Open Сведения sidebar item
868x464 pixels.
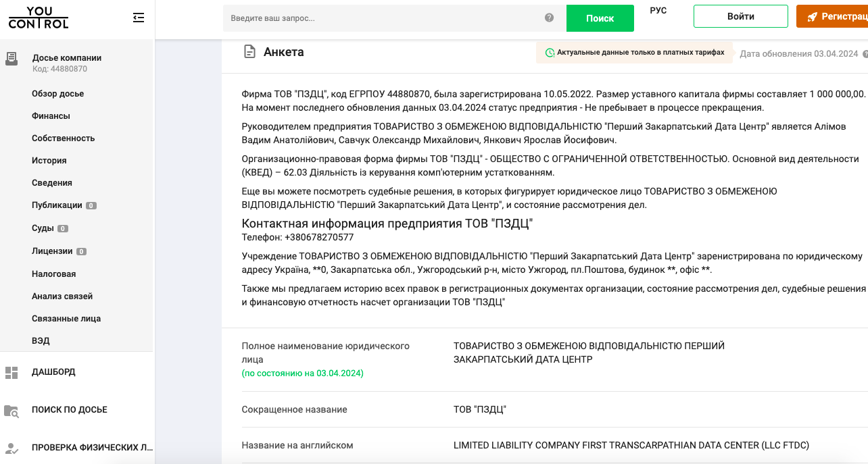pyautogui.click(x=52, y=183)
